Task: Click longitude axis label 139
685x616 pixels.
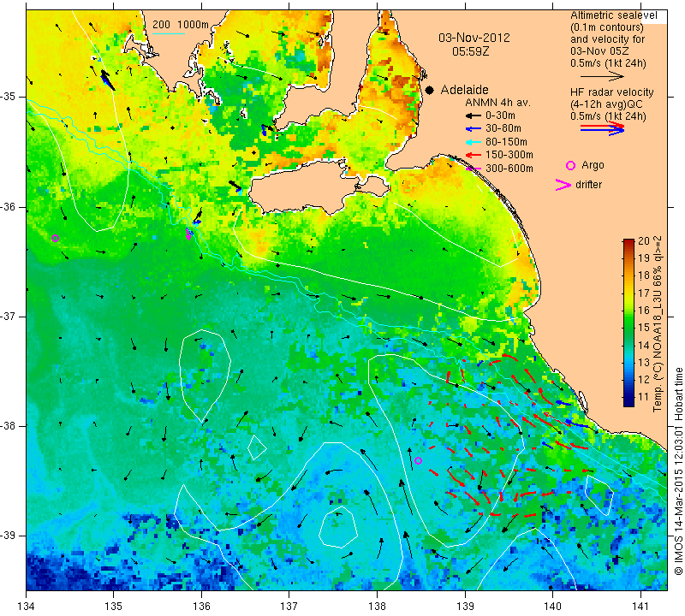Action: [465, 607]
